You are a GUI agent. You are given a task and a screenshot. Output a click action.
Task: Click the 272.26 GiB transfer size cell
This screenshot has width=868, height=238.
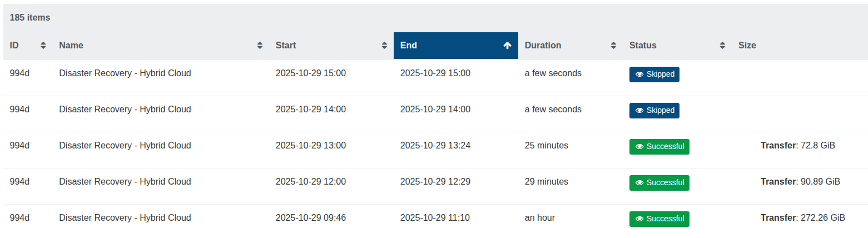(802, 218)
